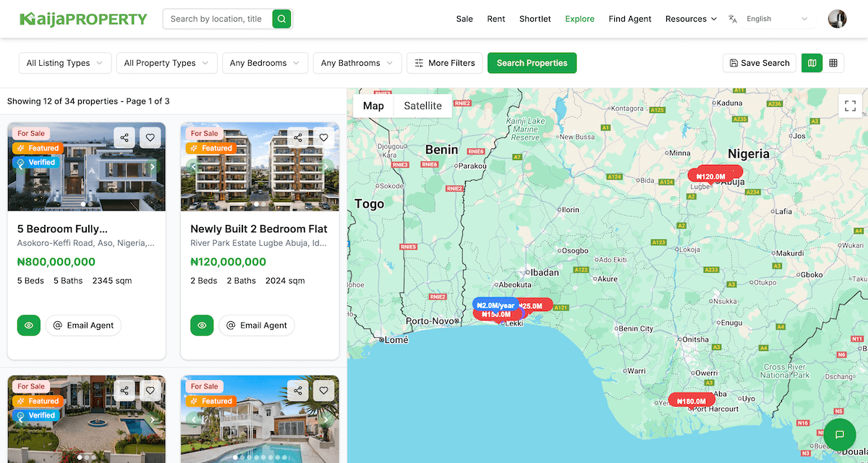The width and height of the screenshot is (868, 463).
Task: Click the ₦120.0M map price marker
Action: click(715, 175)
